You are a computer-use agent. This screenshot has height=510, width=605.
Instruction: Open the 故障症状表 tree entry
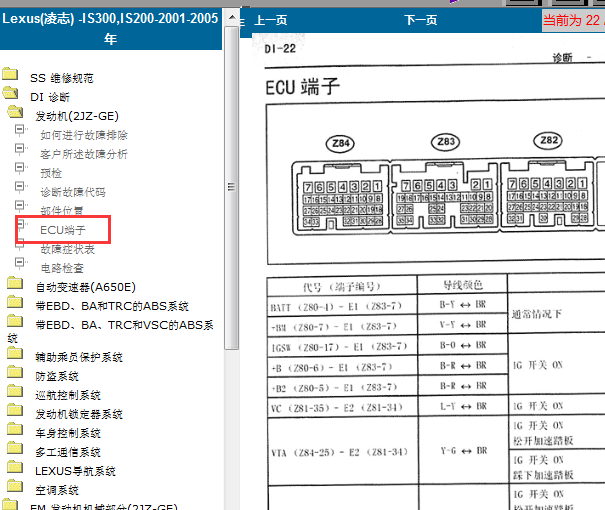[68, 249]
